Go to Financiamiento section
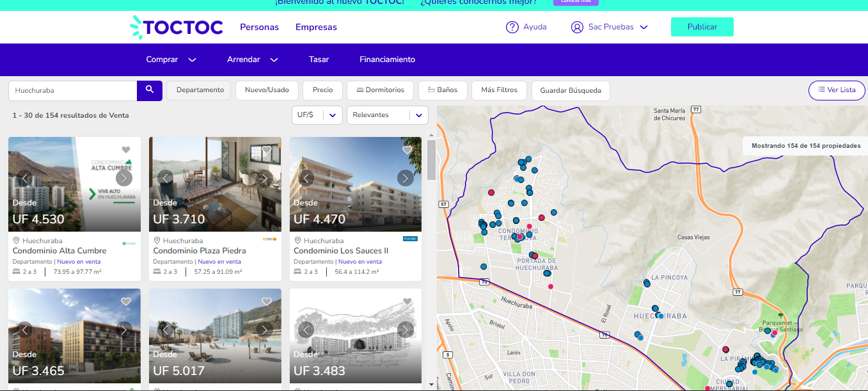 [388, 60]
